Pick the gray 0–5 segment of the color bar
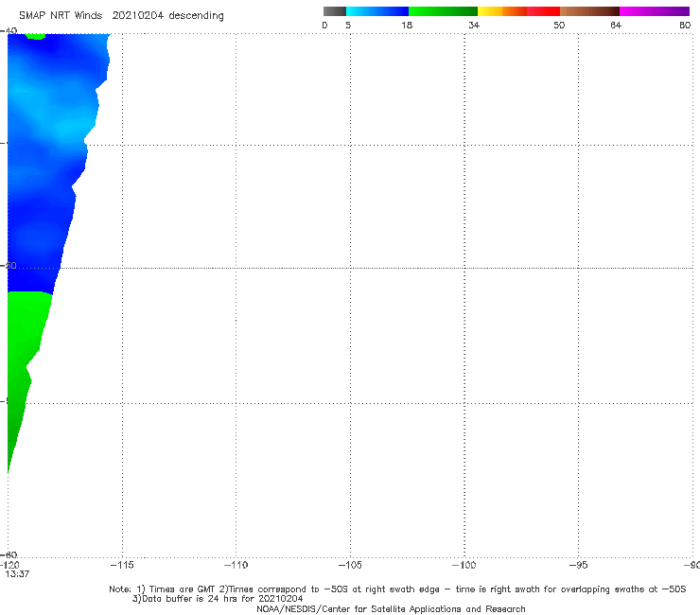Screen dimensions: 700x615 [x=335, y=11]
